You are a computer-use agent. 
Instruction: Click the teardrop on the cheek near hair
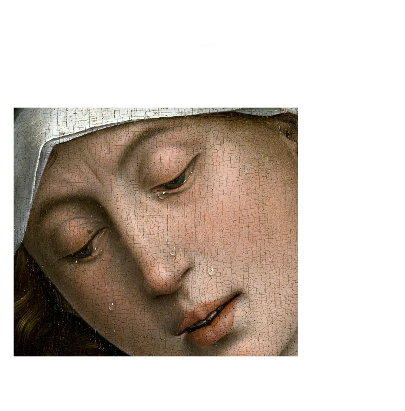coord(111,306)
